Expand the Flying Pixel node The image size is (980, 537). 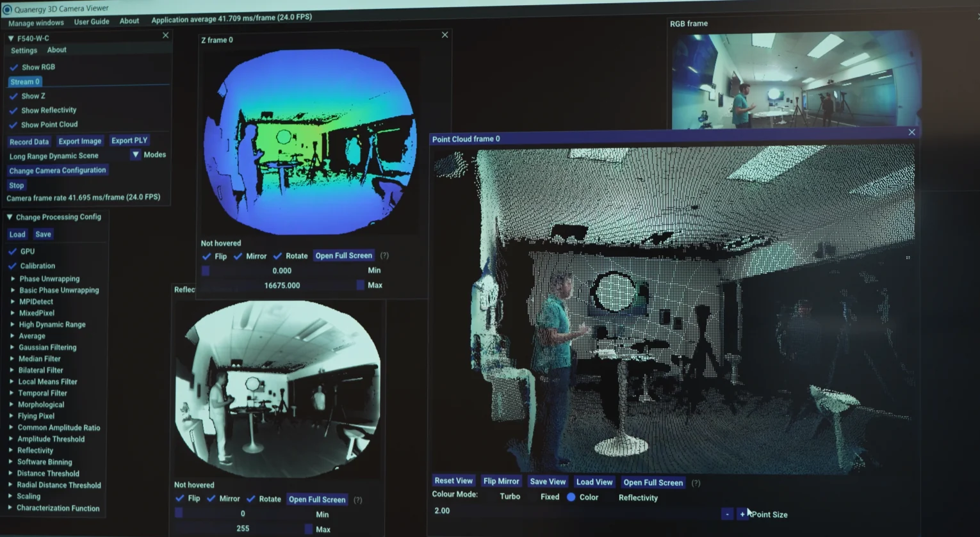point(12,416)
